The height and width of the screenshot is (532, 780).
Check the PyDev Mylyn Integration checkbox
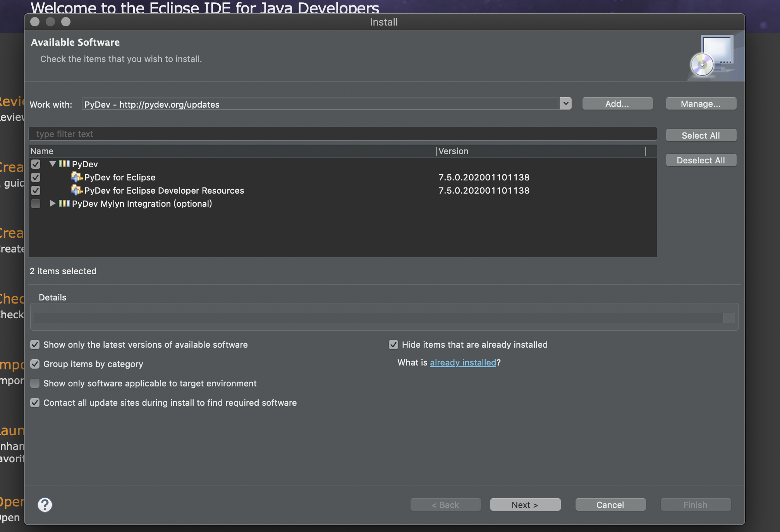36,204
